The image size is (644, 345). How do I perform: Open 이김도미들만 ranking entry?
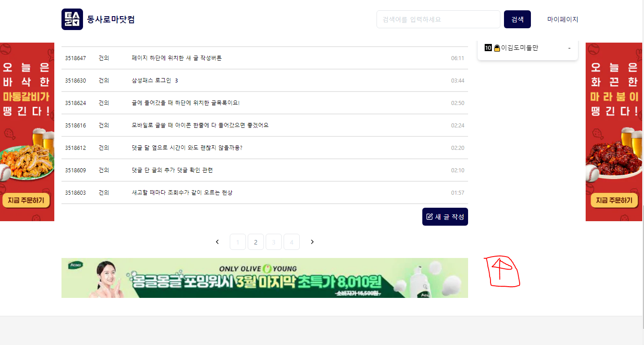(528, 48)
